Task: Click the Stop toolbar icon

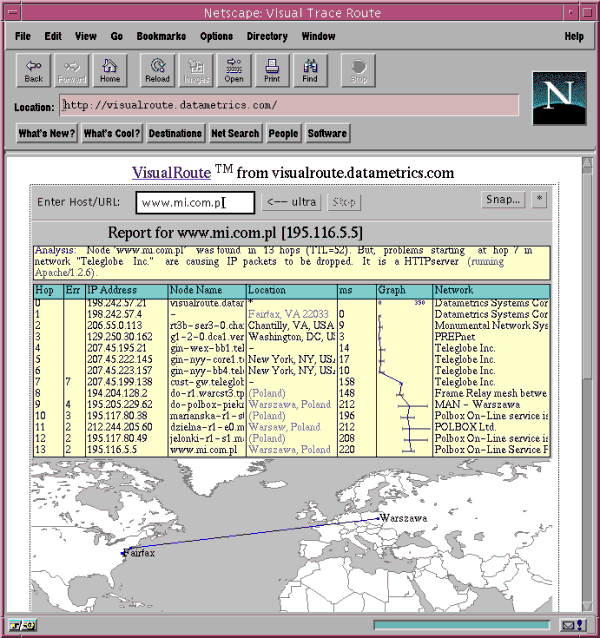Action: coord(358,71)
